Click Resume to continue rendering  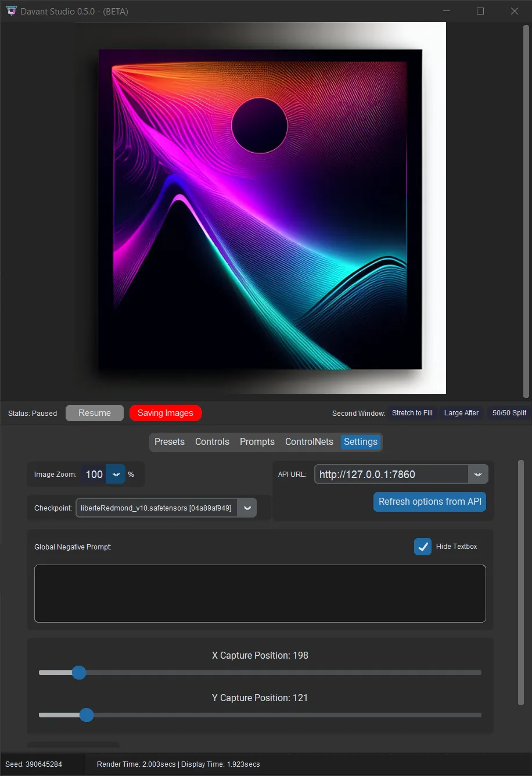pos(94,413)
